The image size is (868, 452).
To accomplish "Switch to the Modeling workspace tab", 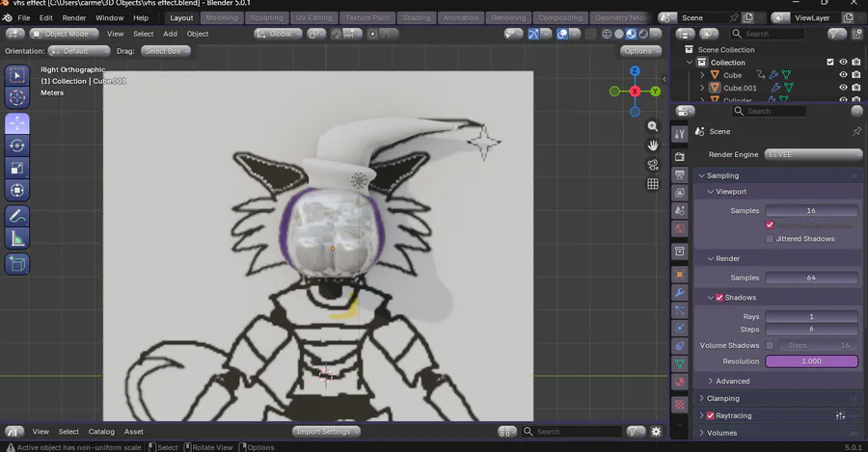I will 222,17.
